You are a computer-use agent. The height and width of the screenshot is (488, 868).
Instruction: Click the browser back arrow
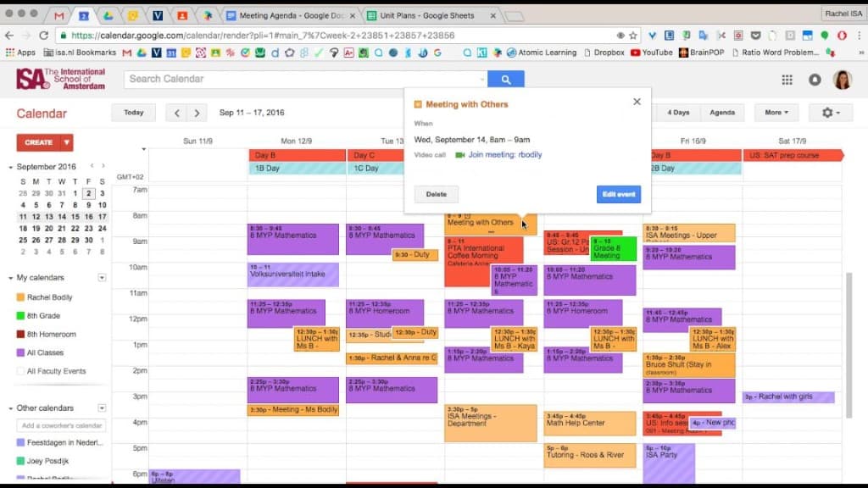point(9,36)
